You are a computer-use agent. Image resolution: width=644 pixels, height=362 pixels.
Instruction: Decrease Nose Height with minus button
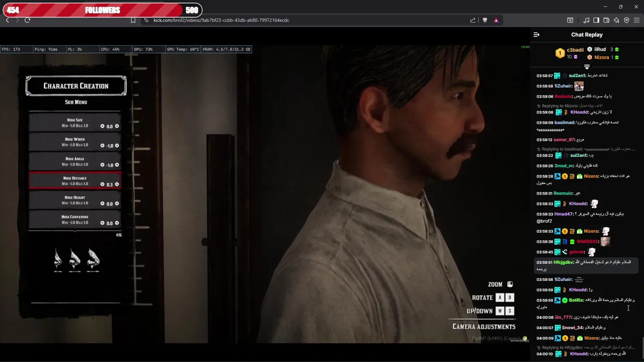(x=103, y=204)
